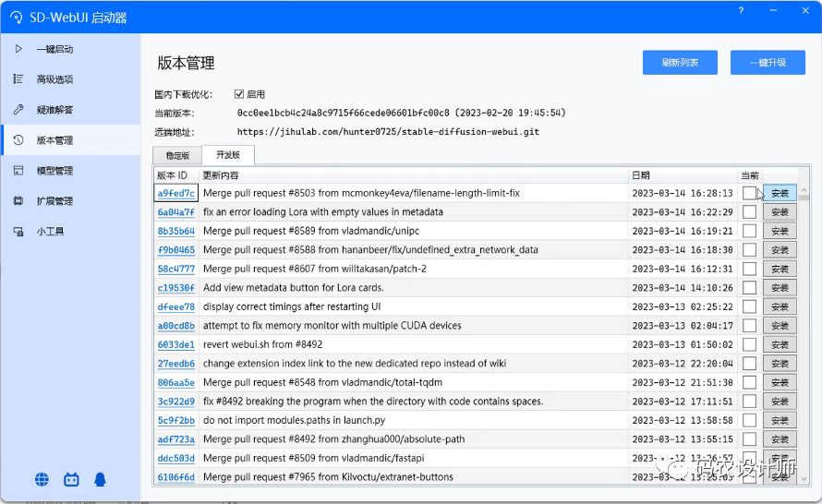Open commit link 8b35b64

175,232
